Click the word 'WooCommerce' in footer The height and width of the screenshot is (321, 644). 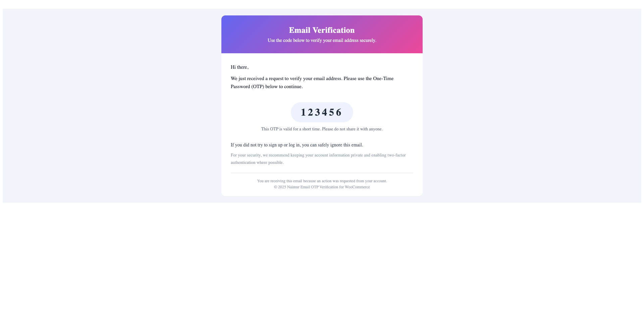pos(357,187)
